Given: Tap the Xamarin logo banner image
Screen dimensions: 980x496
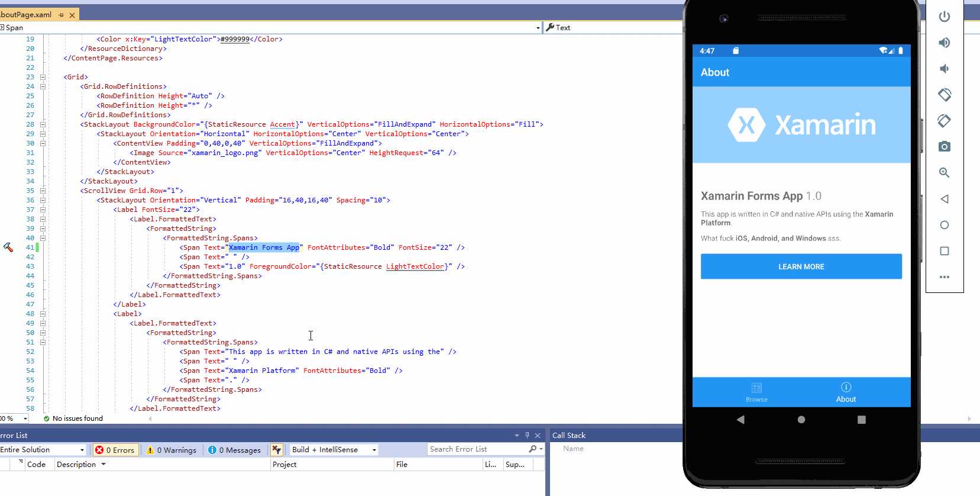Looking at the screenshot, I should (801, 125).
